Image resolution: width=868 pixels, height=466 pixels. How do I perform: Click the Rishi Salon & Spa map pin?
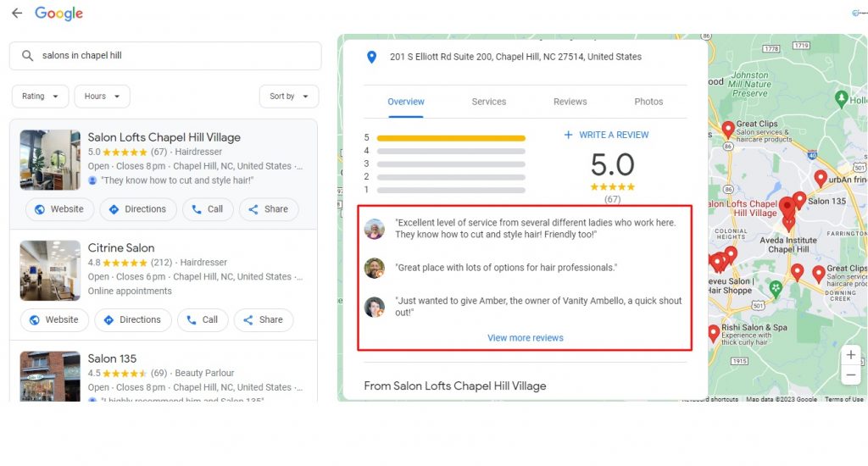tap(714, 334)
